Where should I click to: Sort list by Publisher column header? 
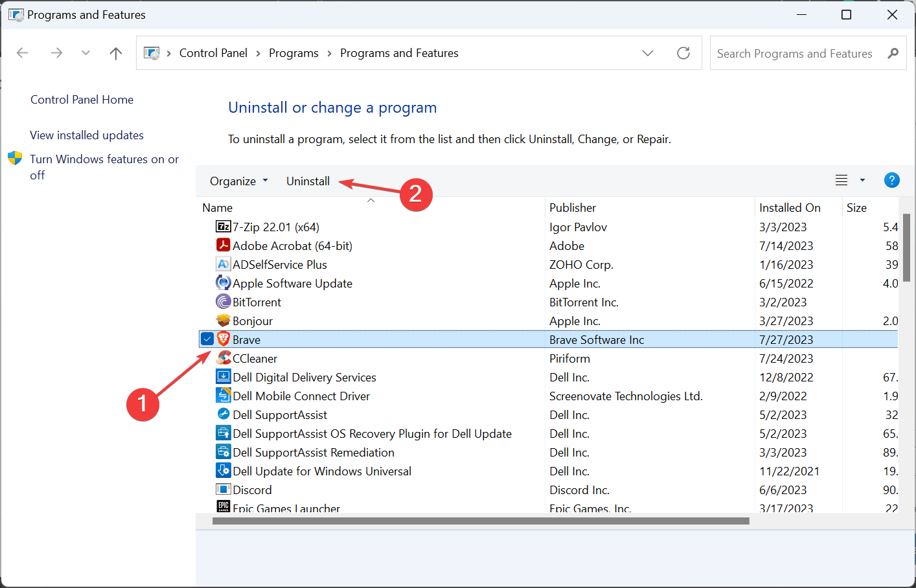[573, 208]
